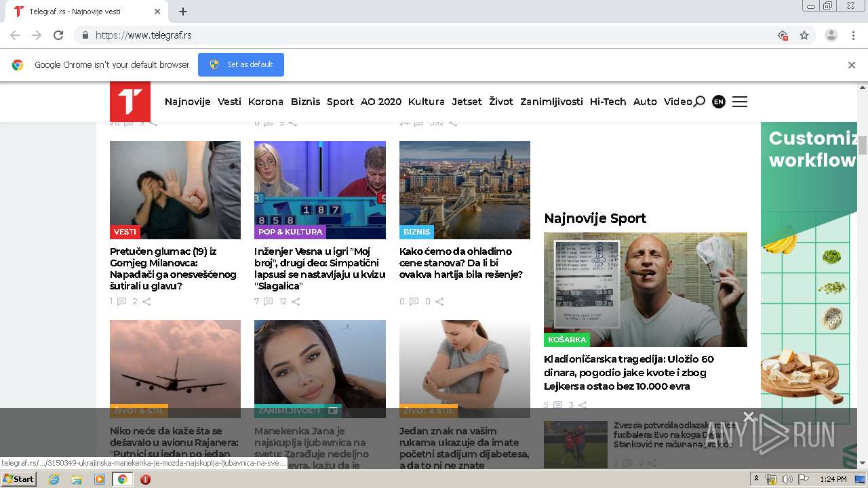Click the BIZNIS category tag
868x488 pixels.
[416, 232]
